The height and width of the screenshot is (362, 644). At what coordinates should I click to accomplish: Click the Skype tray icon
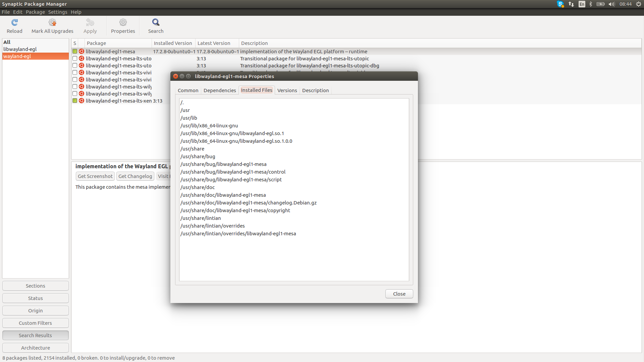click(x=560, y=4)
